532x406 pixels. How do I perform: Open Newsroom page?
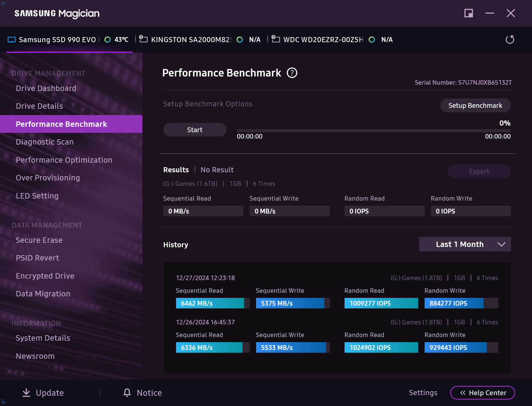35,356
